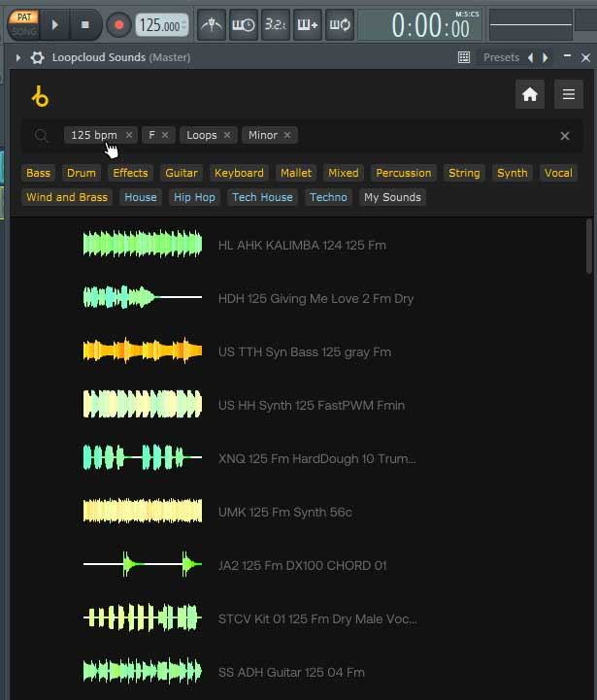Click the Loopcloud logo icon
This screenshot has width=597, height=700.
pos(40,96)
